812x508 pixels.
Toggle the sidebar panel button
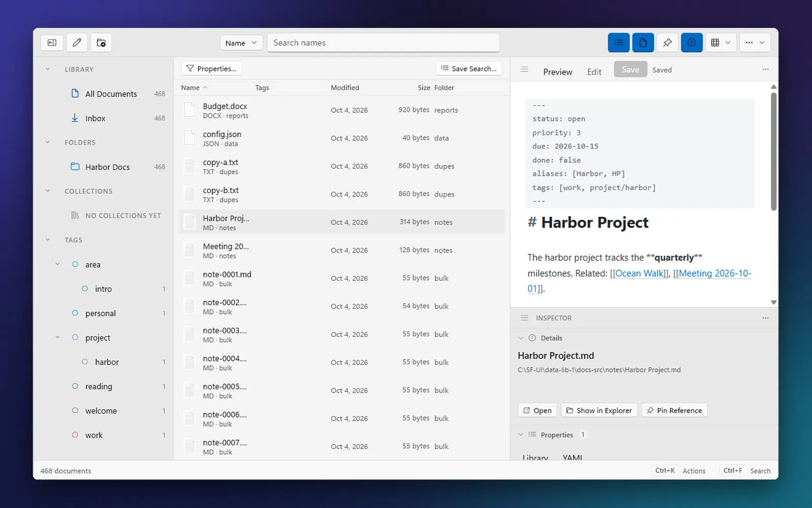click(52, 43)
